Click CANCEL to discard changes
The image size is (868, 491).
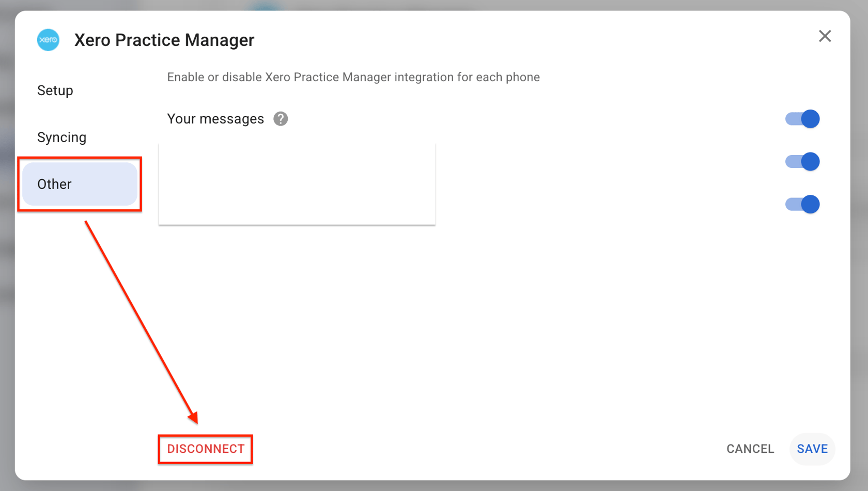(750, 449)
